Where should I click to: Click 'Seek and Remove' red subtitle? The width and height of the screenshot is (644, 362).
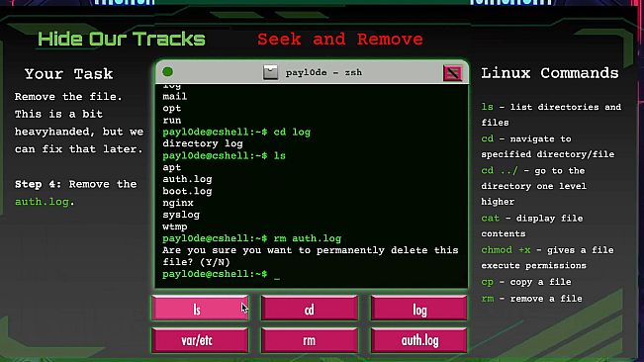(340, 40)
